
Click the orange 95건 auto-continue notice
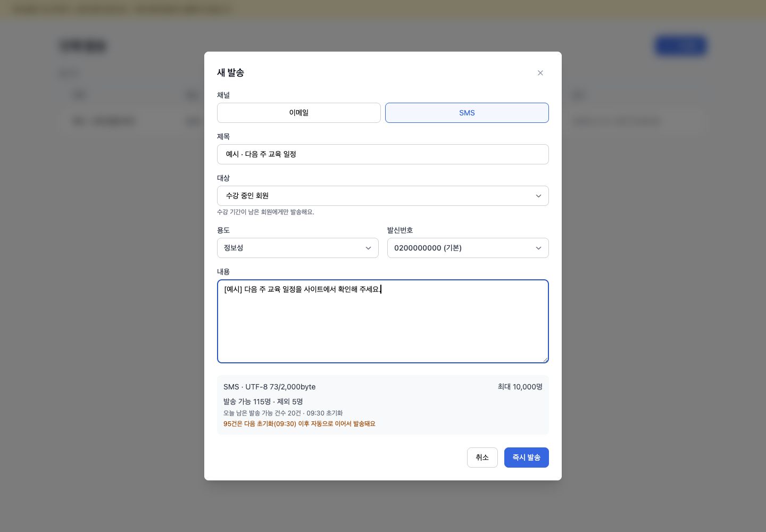point(299,424)
